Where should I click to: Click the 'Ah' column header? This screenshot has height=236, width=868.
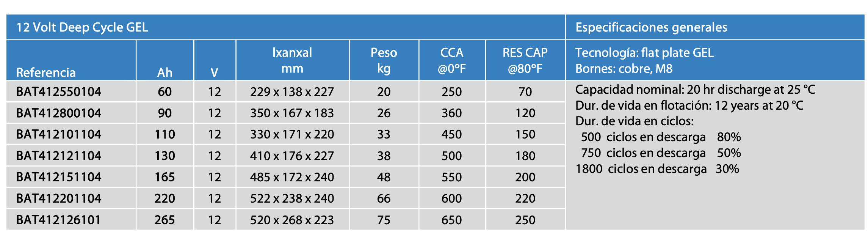click(165, 72)
